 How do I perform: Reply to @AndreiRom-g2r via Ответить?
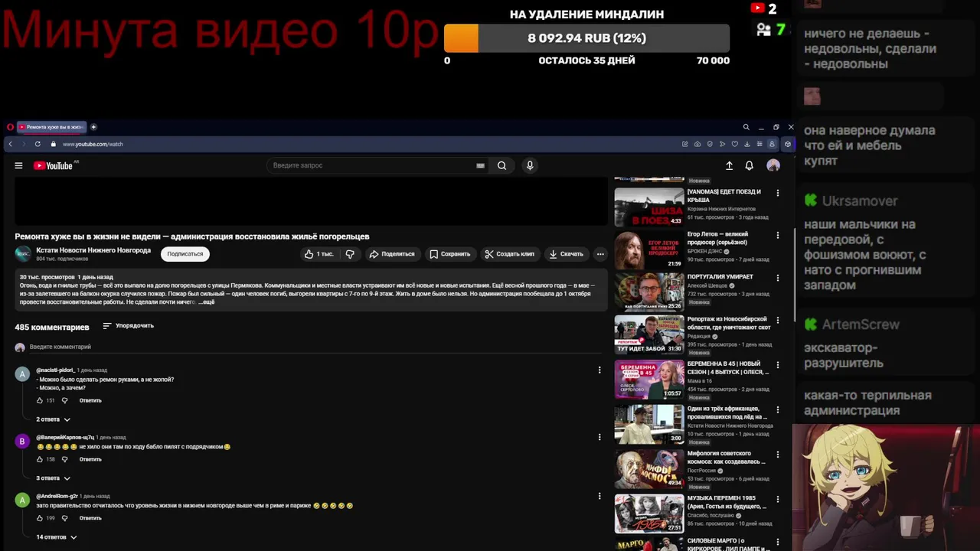click(x=90, y=518)
